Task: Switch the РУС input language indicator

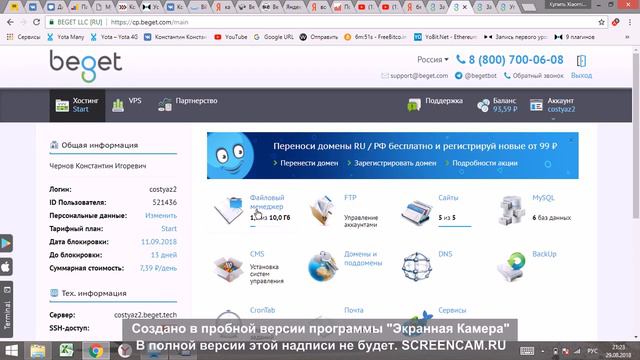Action: (592, 351)
